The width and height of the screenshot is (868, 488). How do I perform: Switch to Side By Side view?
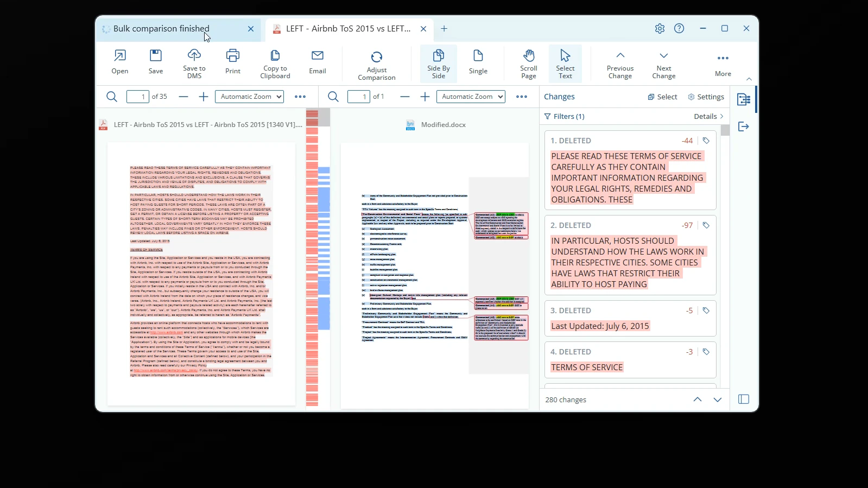point(439,63)
